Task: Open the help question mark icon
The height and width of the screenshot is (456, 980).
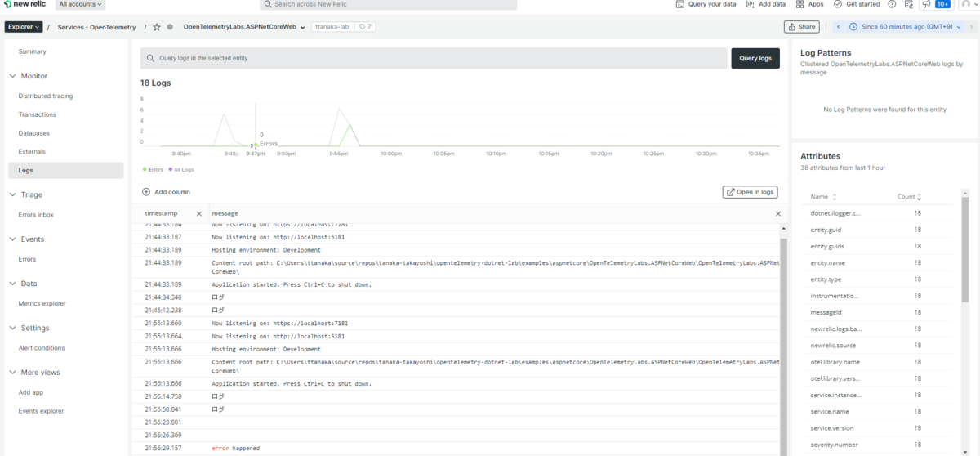Action: coord(892,4)
